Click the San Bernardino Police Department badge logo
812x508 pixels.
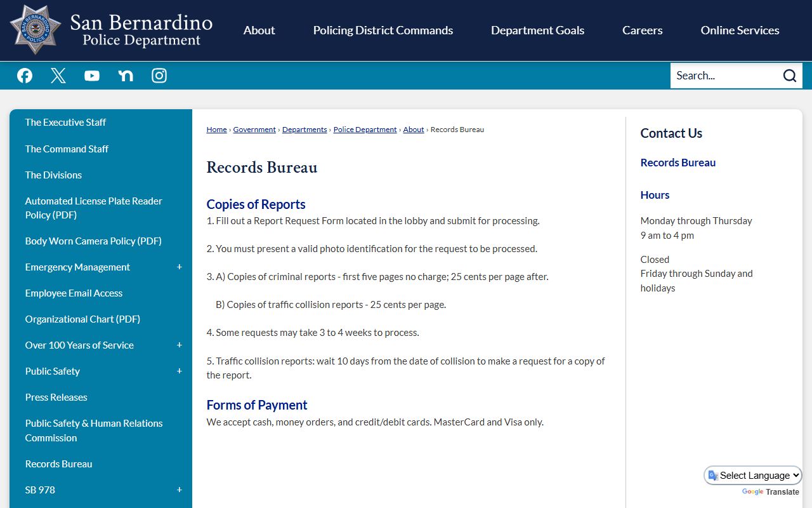click(36, 29)
